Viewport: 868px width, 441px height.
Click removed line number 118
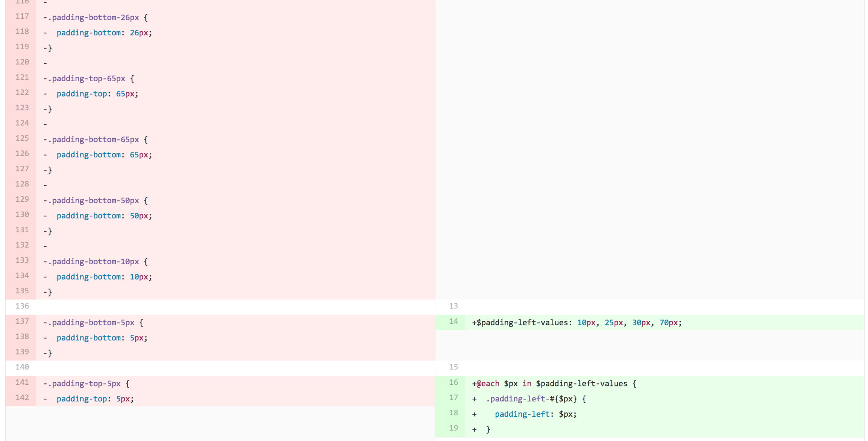click(22, 32)
